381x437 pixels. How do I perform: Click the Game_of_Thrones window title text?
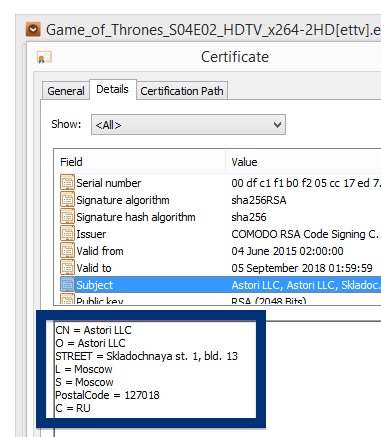(x=213, y=30)
